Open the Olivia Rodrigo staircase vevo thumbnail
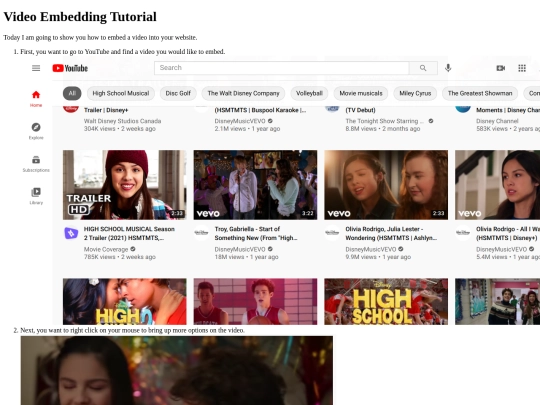The image size is (540, 405). coord(497,185)
